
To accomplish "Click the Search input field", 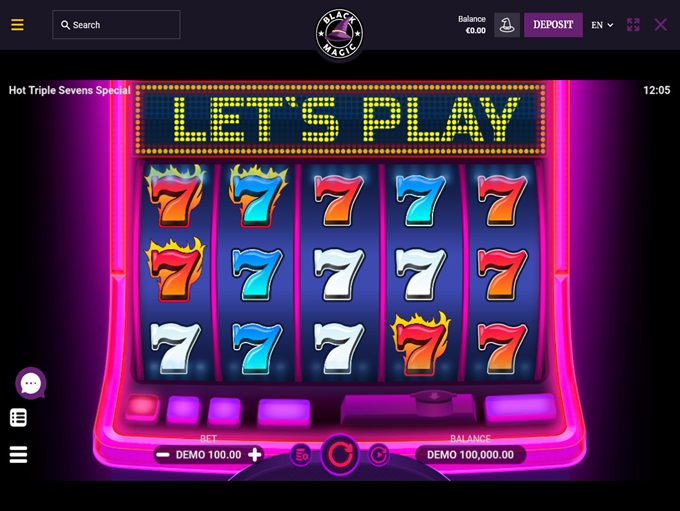I will [116, 25].
